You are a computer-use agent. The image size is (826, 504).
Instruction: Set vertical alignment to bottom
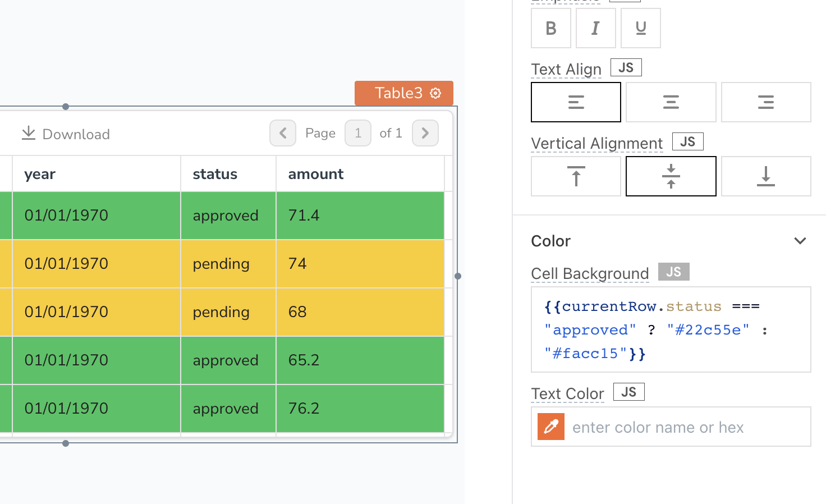coord(766,176)
